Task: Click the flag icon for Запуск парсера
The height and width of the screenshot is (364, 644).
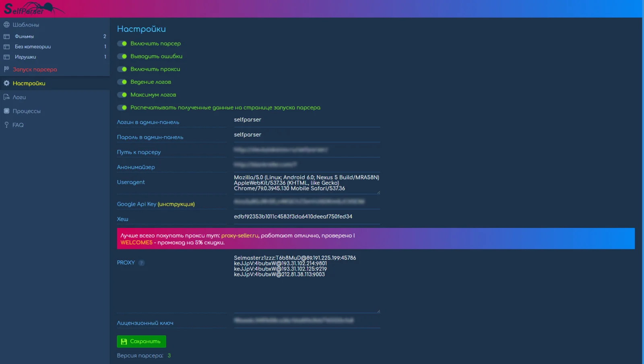Action: [6, 69]
